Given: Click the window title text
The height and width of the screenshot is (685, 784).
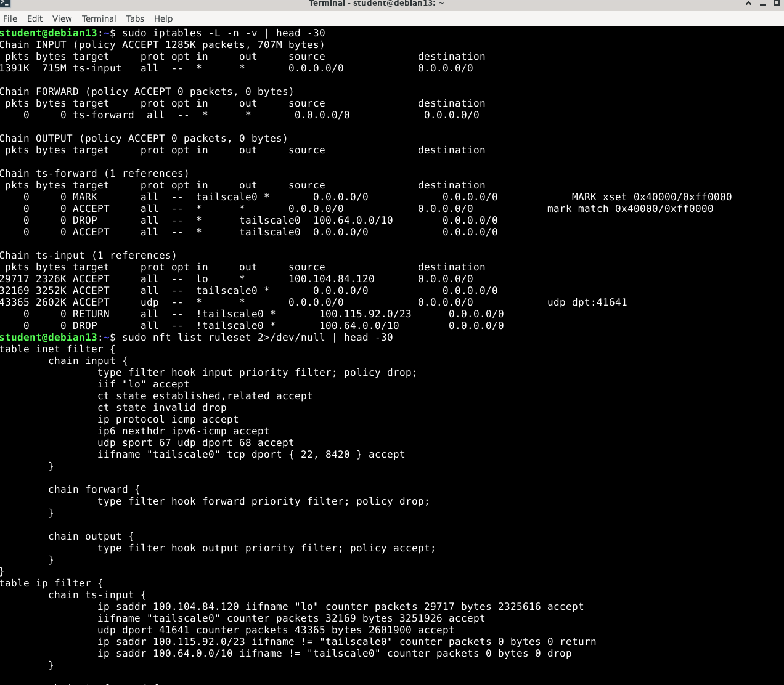Looking at the screenshot, I should point(376,3).
